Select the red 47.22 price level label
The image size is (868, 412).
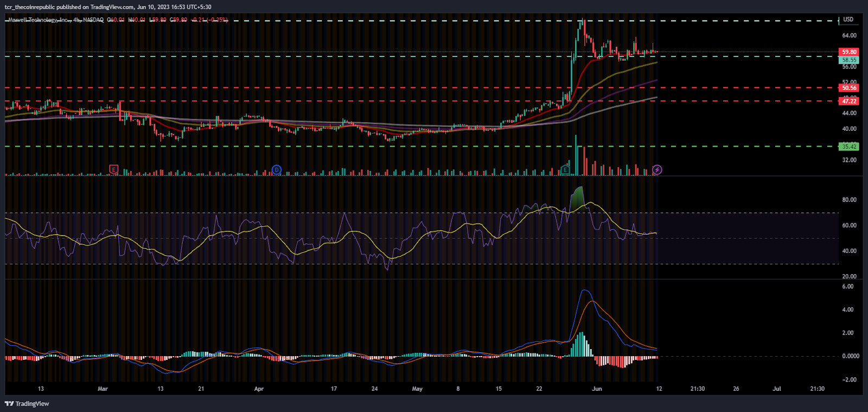[849, 102]
